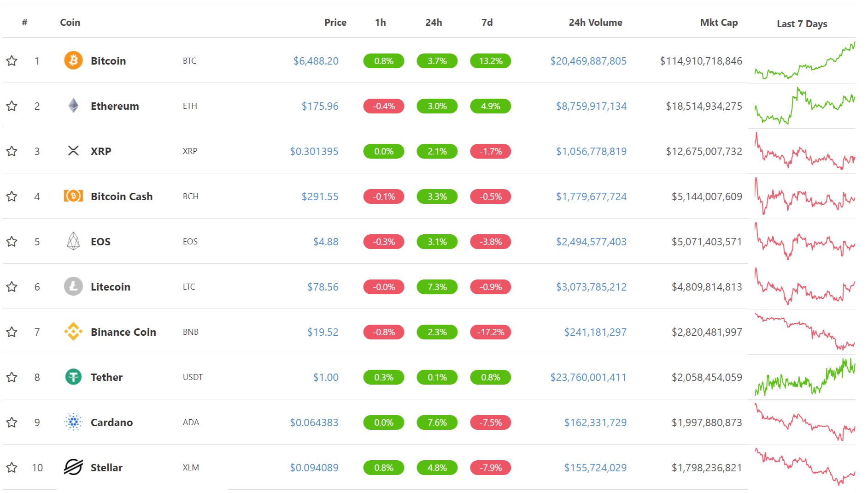868x493 pixels.
Task: Click Bitcoin's 13.2% 7d badge
Action: (x=491, y=61)
